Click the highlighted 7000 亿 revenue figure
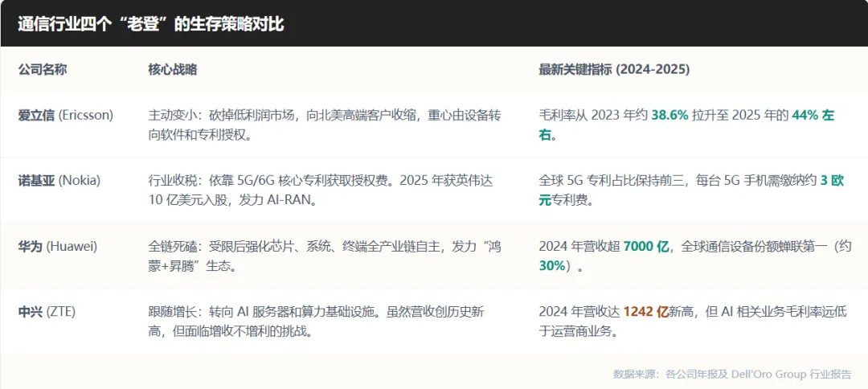Viewport: 868px width, 389px height. 646,246
